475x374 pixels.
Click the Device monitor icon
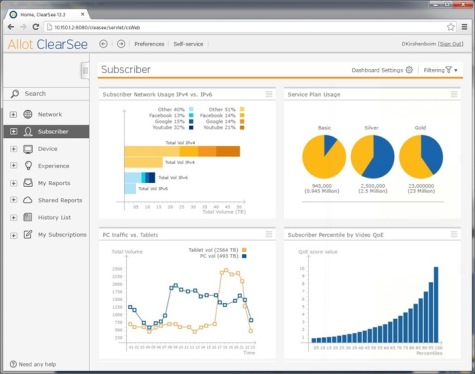point(28,149)
